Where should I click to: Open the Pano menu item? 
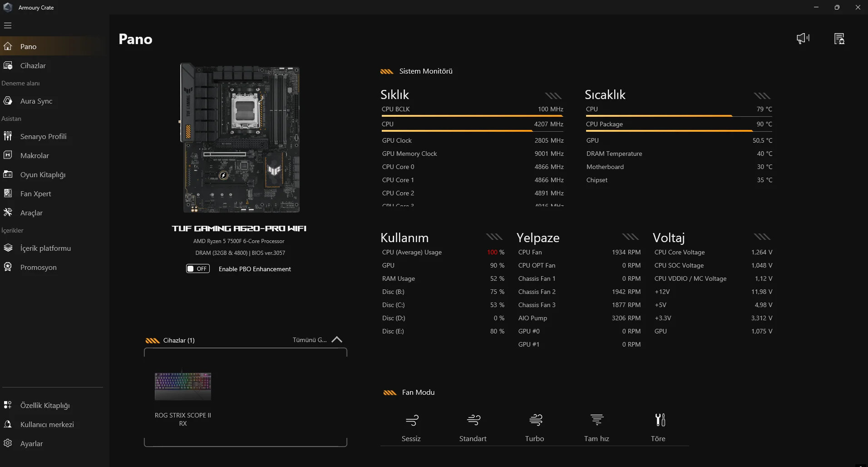(x=54, y=46)
